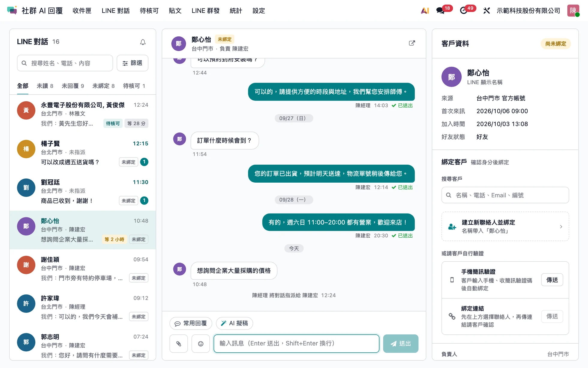The height and width of the screenshot is (368, 588).
Task: Switch to 待核可 1 tab
Action: click(x=134, y=86)
